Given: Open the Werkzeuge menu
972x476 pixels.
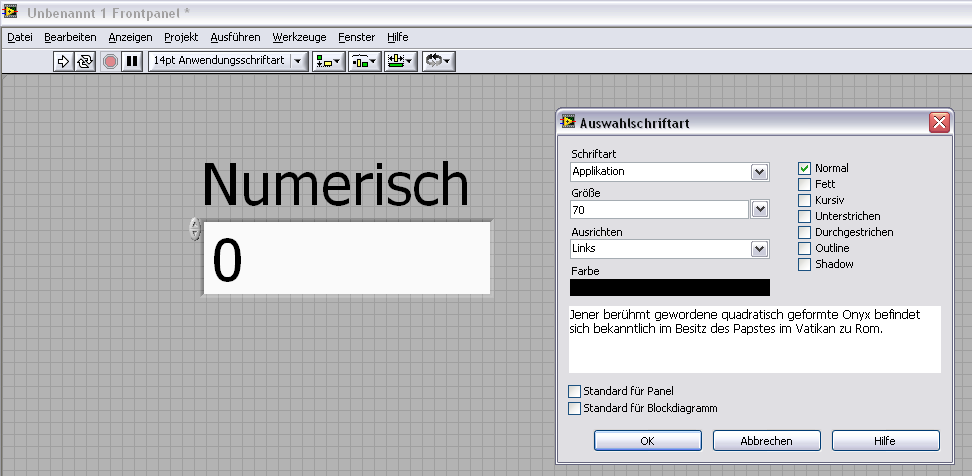Looking at the screenshot, I should pyautogui.click(x=299, y=37).
